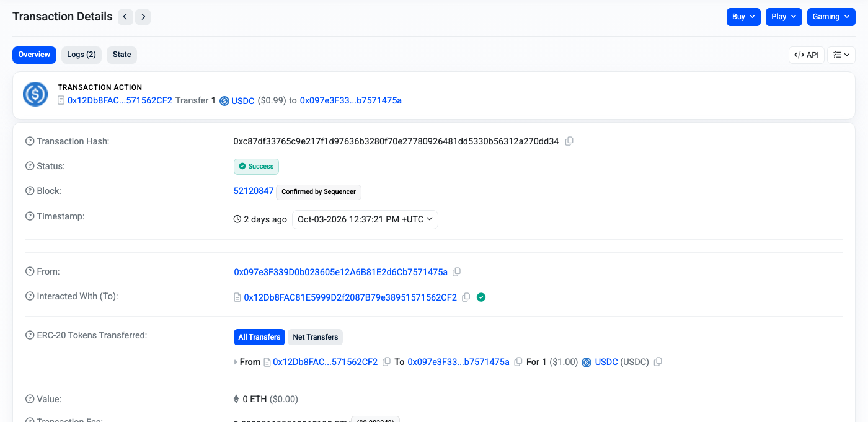Click the ERC-20 Tokens Transferred help icon
Screen dimensions: 868x422
pos(30,335)
